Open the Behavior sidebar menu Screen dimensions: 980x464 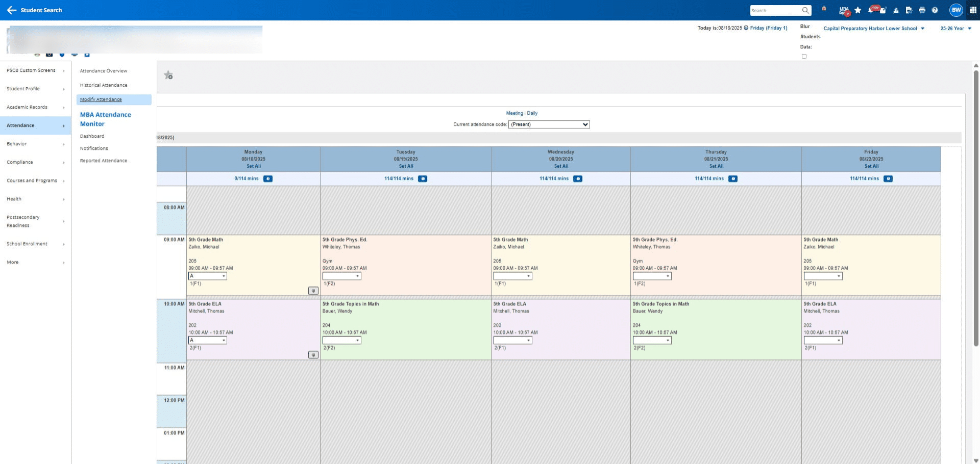point(35,144)
